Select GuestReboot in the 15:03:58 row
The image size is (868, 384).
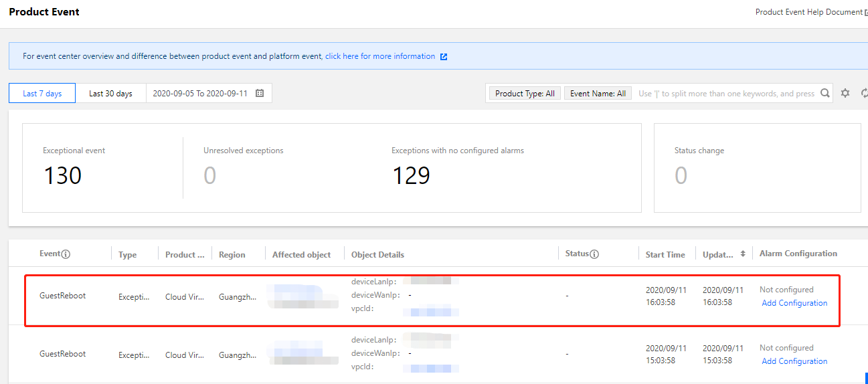63,354
